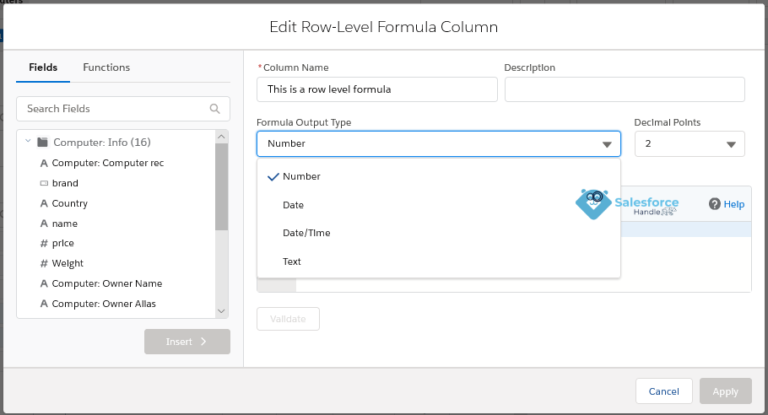Click the Search Fields input box
The image size is (768, 415).
click(123, 109)
